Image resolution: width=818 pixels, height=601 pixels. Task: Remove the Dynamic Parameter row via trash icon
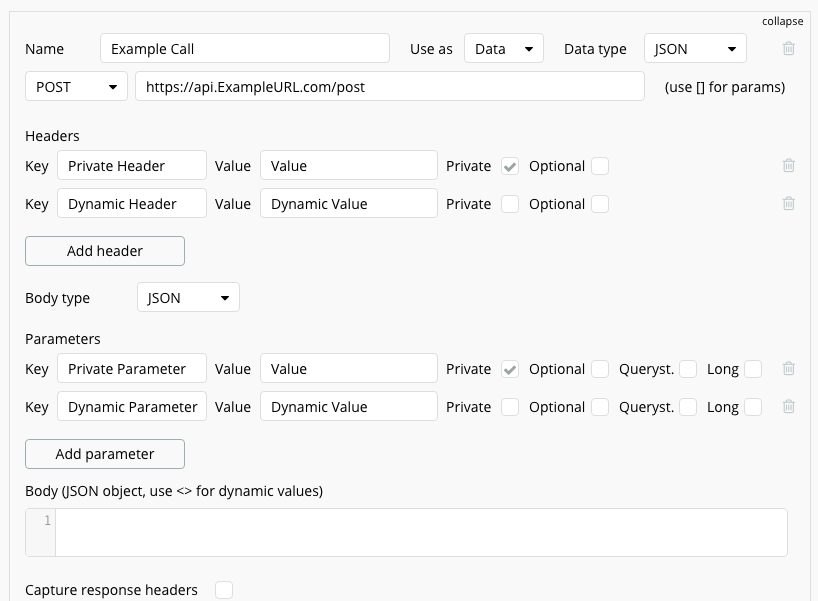(789, 407)
